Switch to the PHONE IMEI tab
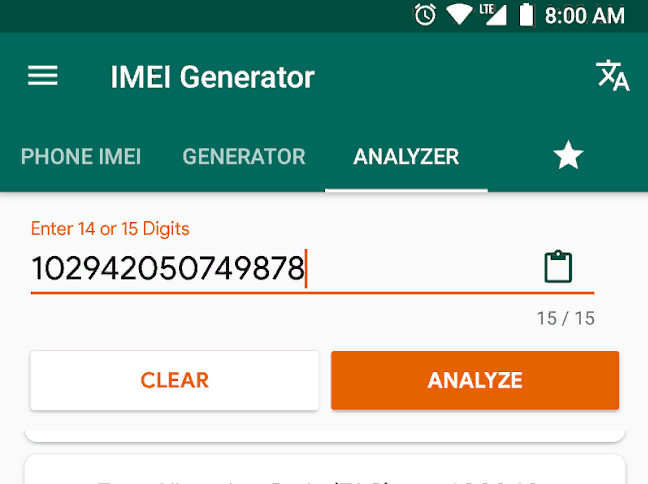Viewport: 648px width, 484px height. (81, 157)
